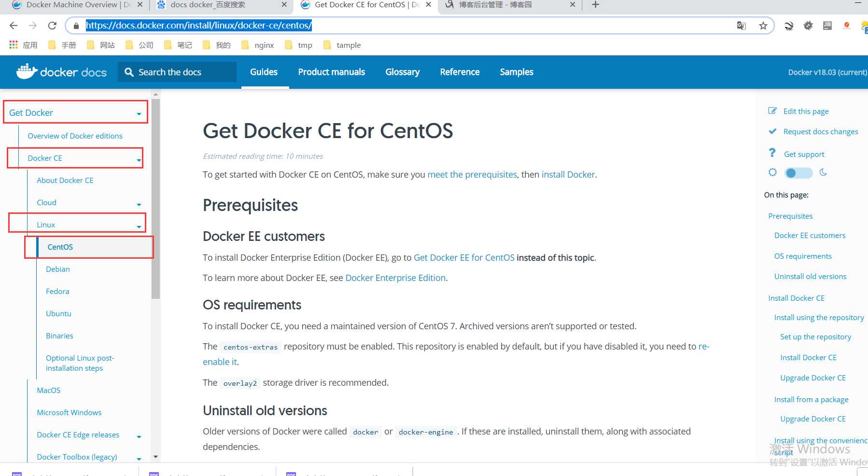Click the translate page icon in address bar
This screenshot has width=868, height=476.
point(742,26)
